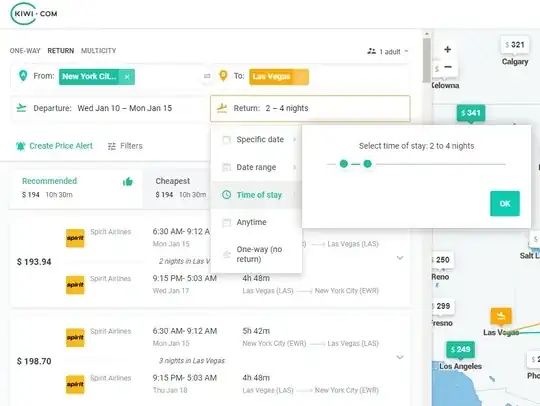Swap origin and destination icon
Screen dimensions: 540x406
pos(207,76)
